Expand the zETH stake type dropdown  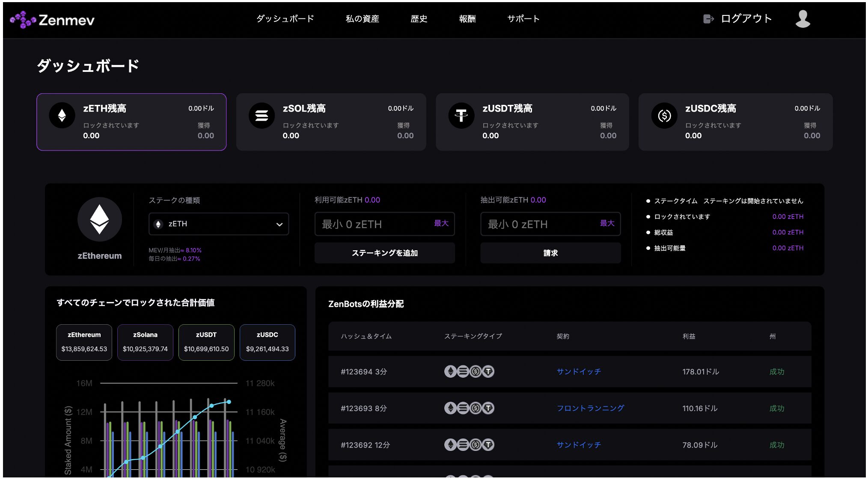click(x=219, y=224)
